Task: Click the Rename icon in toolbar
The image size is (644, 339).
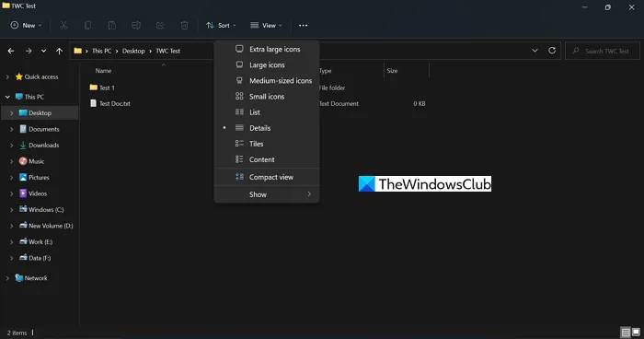Action: (x=136, y=26)
